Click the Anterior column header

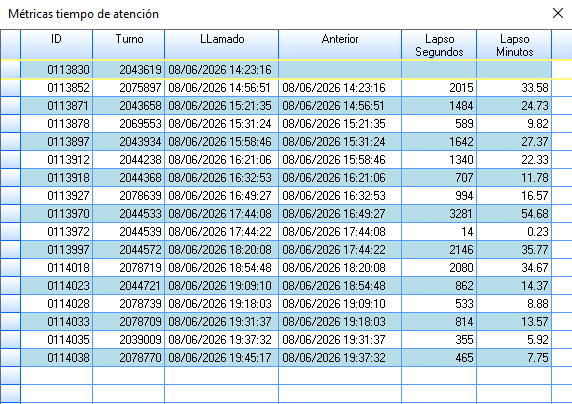(x=340, y=45)
